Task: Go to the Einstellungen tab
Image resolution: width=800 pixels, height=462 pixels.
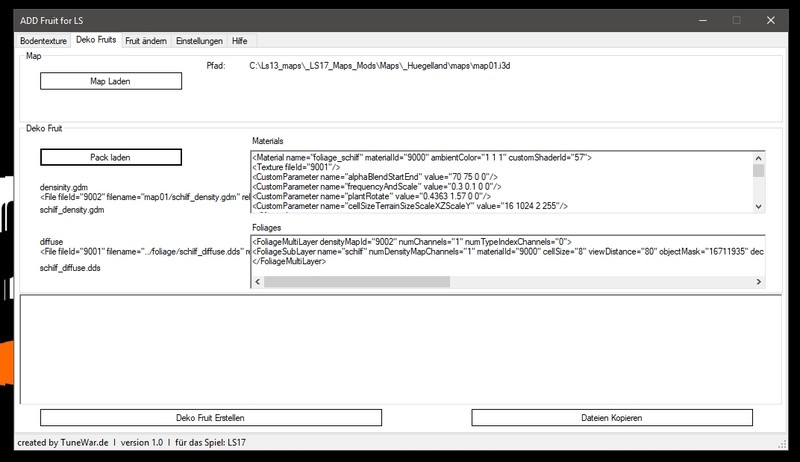Action: (x=199, y=41)
